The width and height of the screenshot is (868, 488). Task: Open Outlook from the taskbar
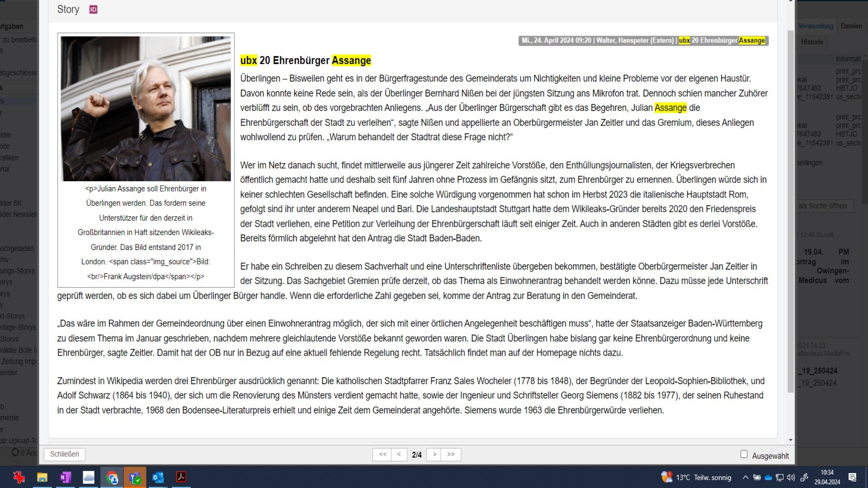click(158, 477)
